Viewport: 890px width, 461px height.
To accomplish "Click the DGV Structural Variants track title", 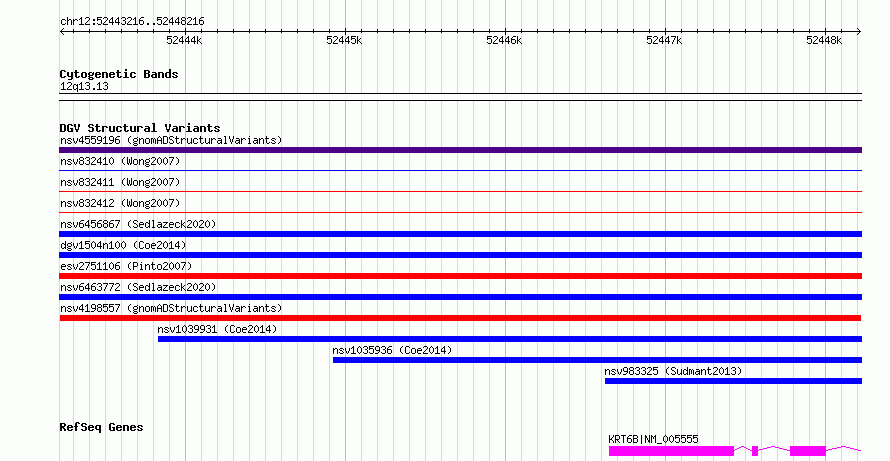I will click(140, 128).
